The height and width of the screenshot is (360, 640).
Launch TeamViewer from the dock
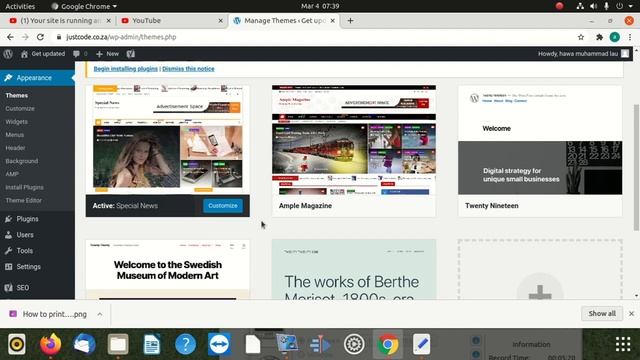point(219,344)
